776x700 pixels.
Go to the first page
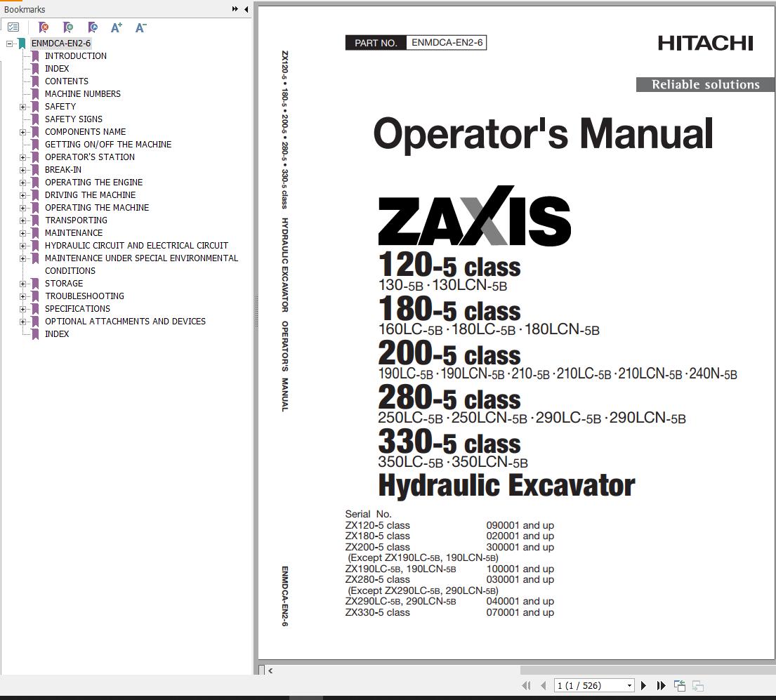(526, 686)
